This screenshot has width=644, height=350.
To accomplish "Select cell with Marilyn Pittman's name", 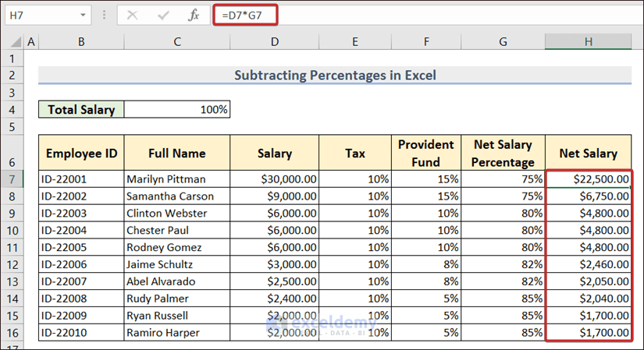I will pyautogui.click(x=177, y=179).
